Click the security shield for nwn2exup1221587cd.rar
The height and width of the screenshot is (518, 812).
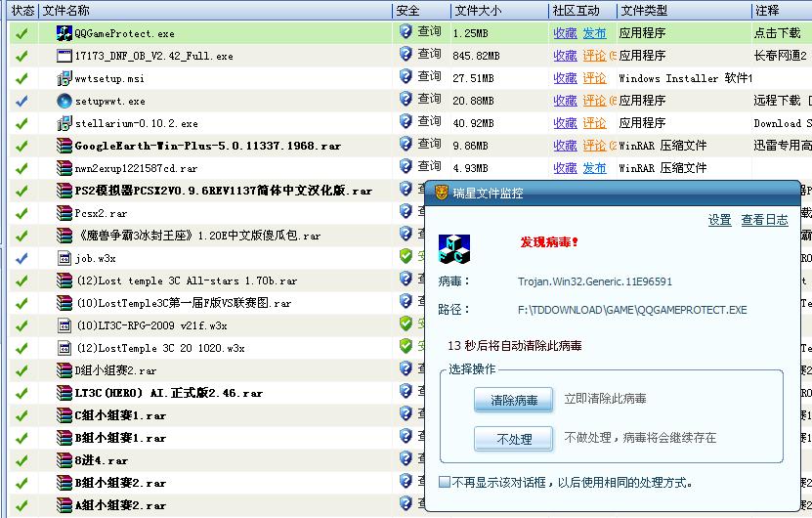tap(406, 166)
